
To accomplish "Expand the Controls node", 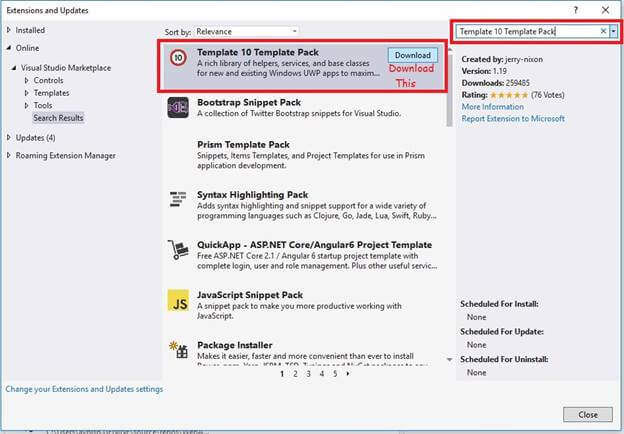I will pos(27,80).
